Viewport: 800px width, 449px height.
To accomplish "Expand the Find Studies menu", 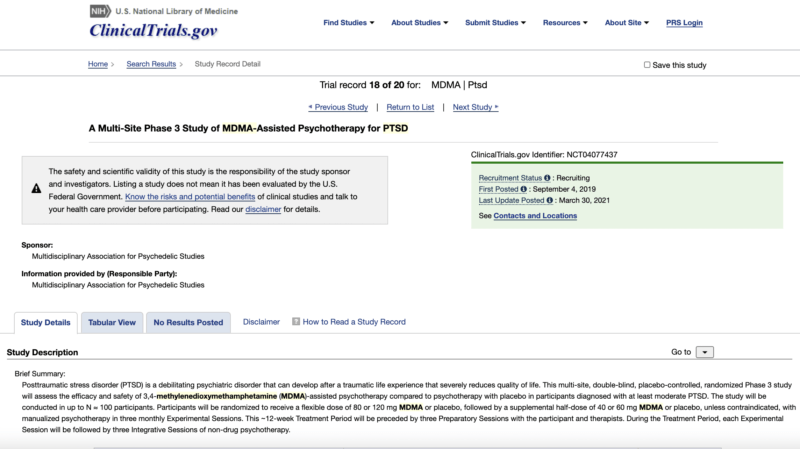I will point(348,22).
